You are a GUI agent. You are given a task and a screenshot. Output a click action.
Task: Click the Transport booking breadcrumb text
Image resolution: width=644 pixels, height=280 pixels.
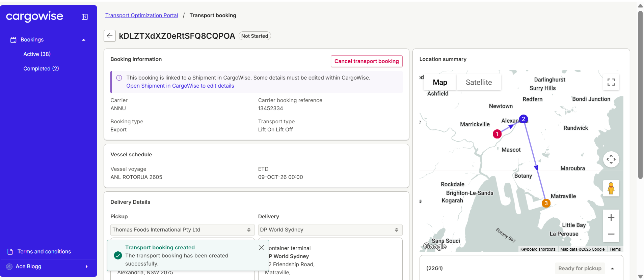coord(213,15)
